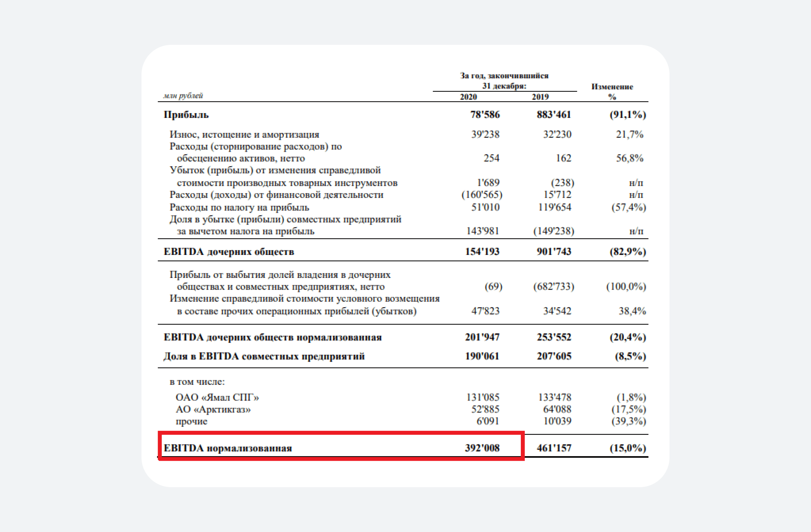Click the value 254
The height and width of the screenshot is (532, 811).
pyautogui.click(x=491, y=158)
